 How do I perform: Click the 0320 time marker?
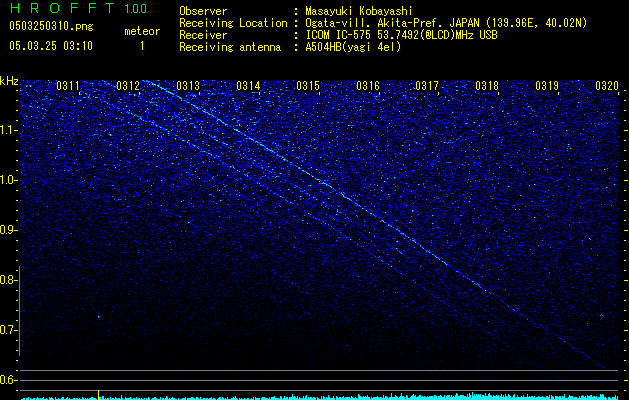point(607,86)
